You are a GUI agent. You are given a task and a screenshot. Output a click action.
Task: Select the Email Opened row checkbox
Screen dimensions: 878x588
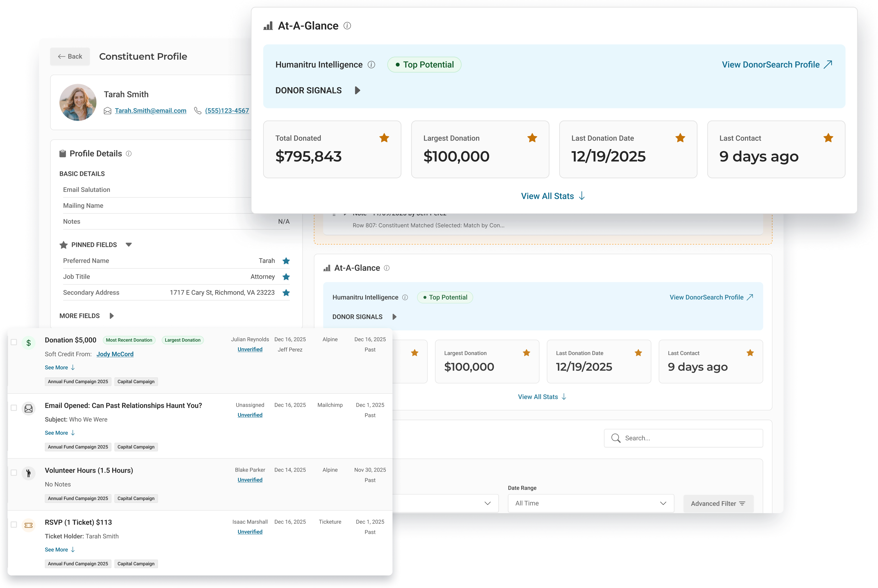14,408
